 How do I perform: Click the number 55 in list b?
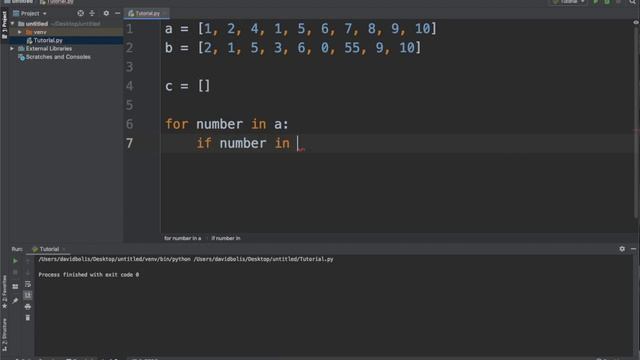click(352, 48)
